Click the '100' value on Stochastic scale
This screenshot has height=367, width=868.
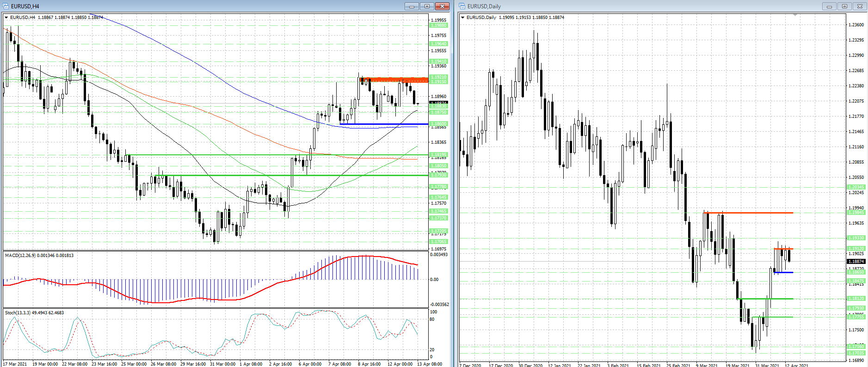pyautogui.click(x=434, y=312)
